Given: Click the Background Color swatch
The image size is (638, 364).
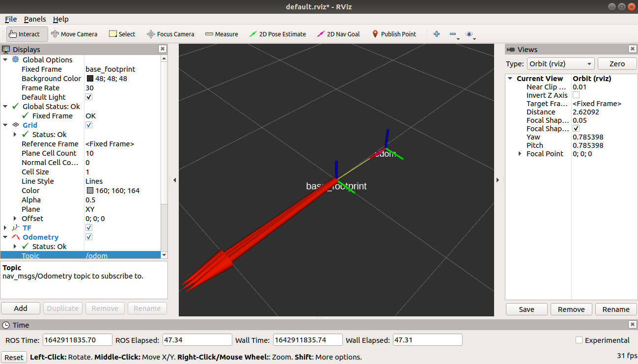Looking at the screenshot, I should pyautogui.click(x=89, y=78).
